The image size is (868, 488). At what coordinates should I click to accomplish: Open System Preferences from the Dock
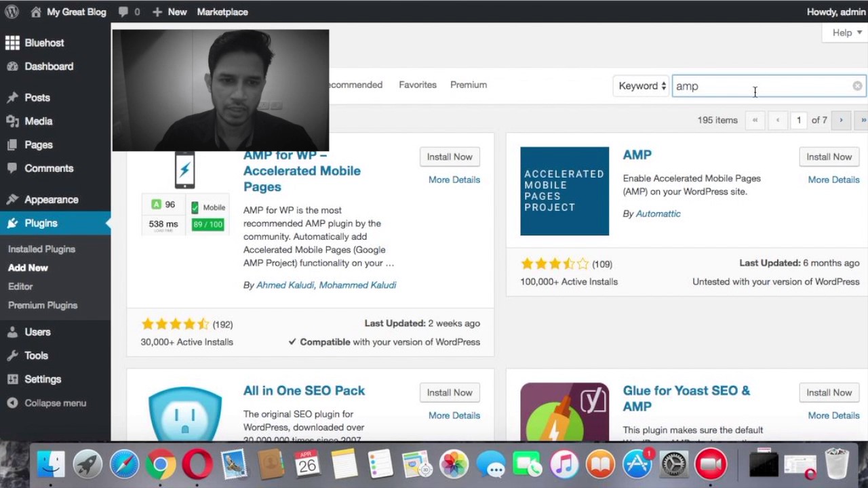coord(674,465)
